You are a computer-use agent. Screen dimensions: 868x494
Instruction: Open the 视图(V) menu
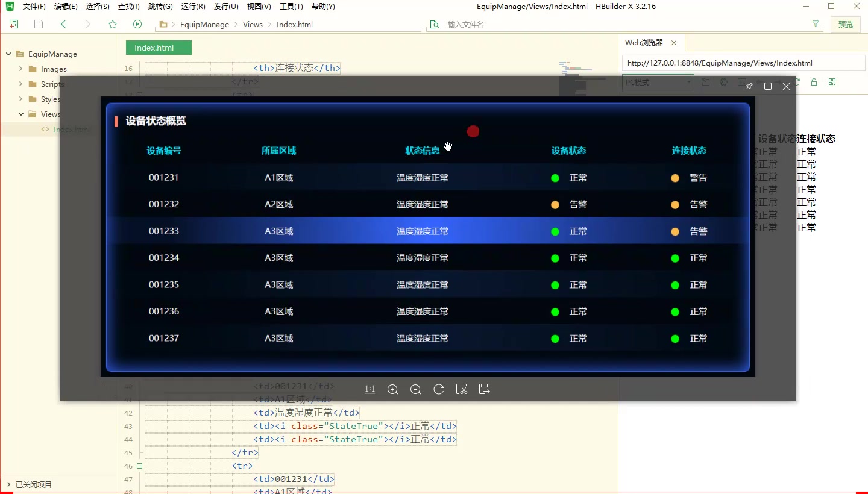(259, 7)
